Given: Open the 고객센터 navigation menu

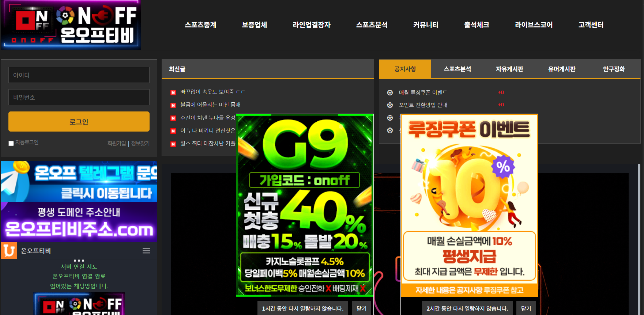Looking at the screenshot, I should tap(591, 25).
